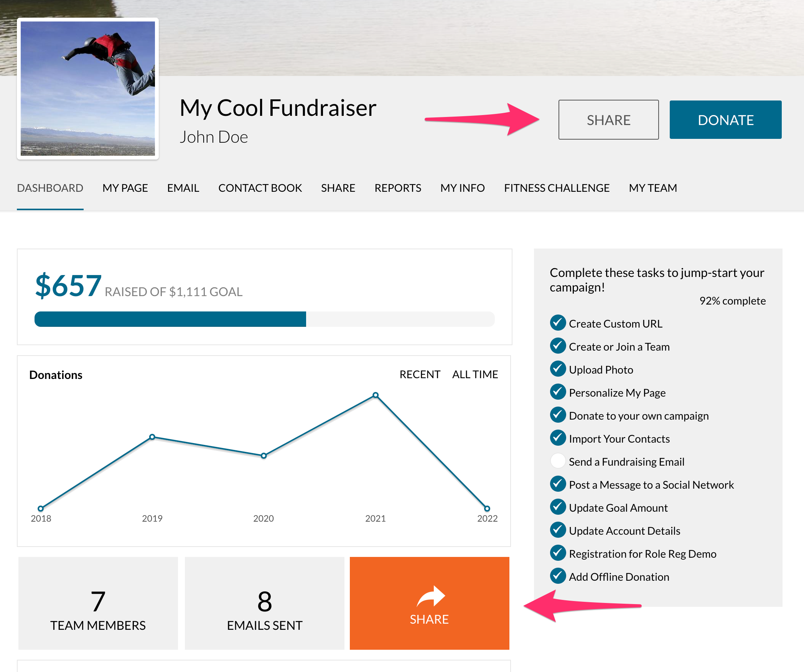Click the 2019 data point on chart
This screenshot has height=672, width=804.
(152, 437)
